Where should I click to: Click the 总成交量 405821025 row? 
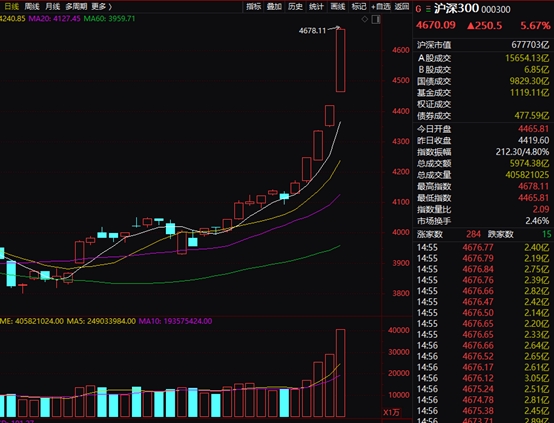(x=483, y=175)
